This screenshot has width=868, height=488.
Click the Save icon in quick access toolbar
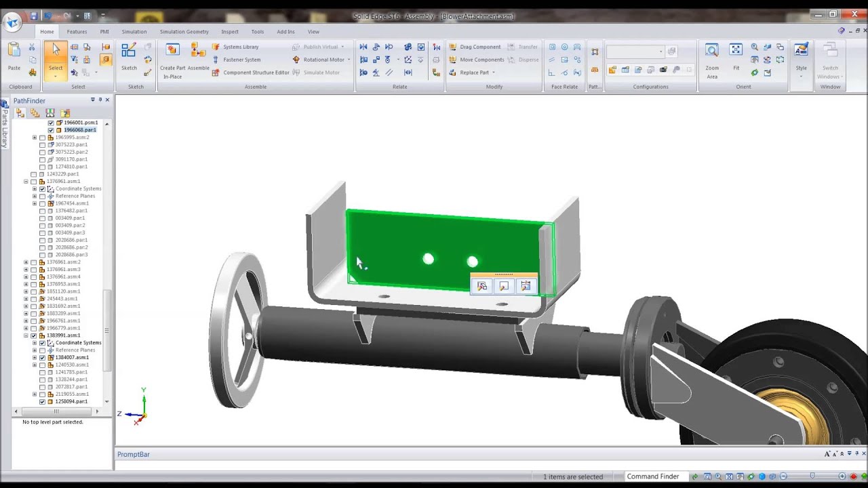(x=33, y=16)
